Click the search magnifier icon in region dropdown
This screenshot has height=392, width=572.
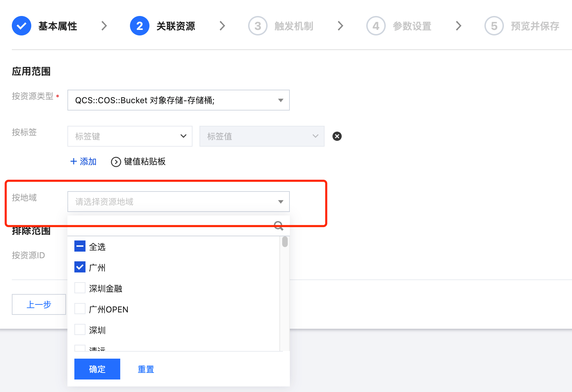tap(278, 226)
